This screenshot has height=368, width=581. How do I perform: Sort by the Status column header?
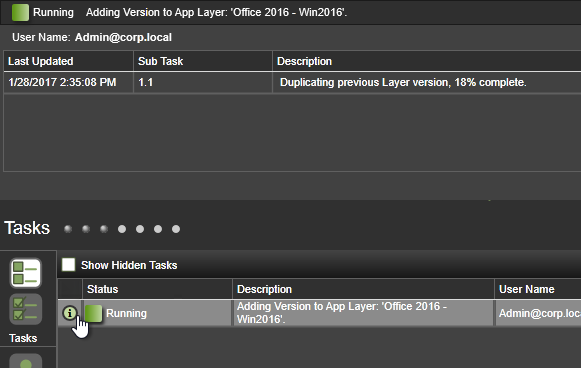click(157, 289)
